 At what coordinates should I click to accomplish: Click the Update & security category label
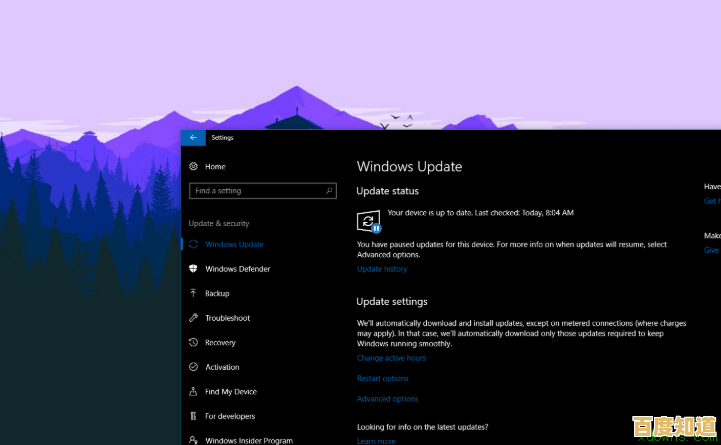(x=219, y=223)
